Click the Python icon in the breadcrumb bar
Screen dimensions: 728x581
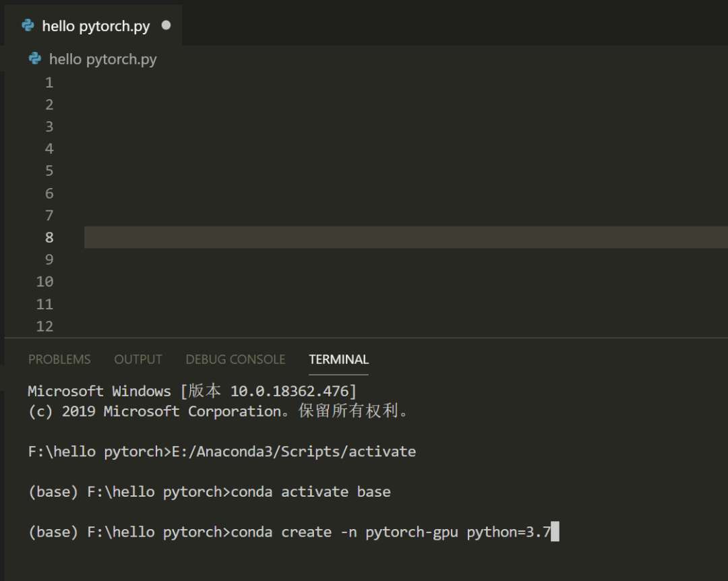34,59
